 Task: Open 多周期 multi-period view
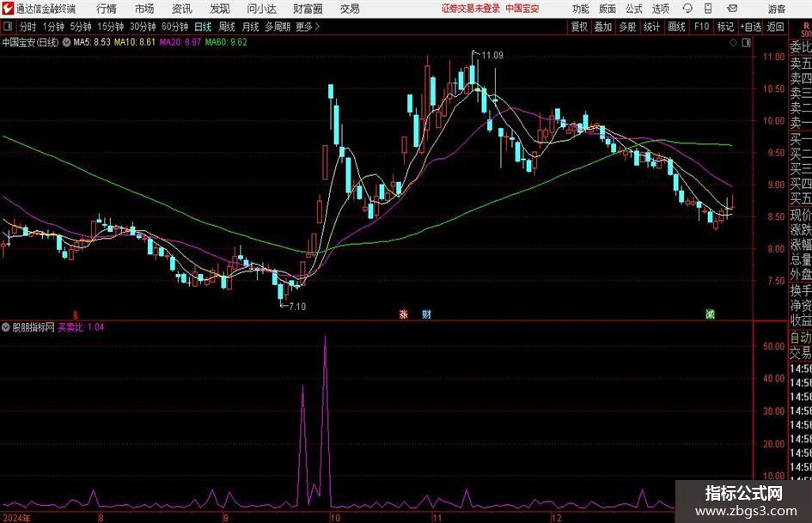point(278,27)
